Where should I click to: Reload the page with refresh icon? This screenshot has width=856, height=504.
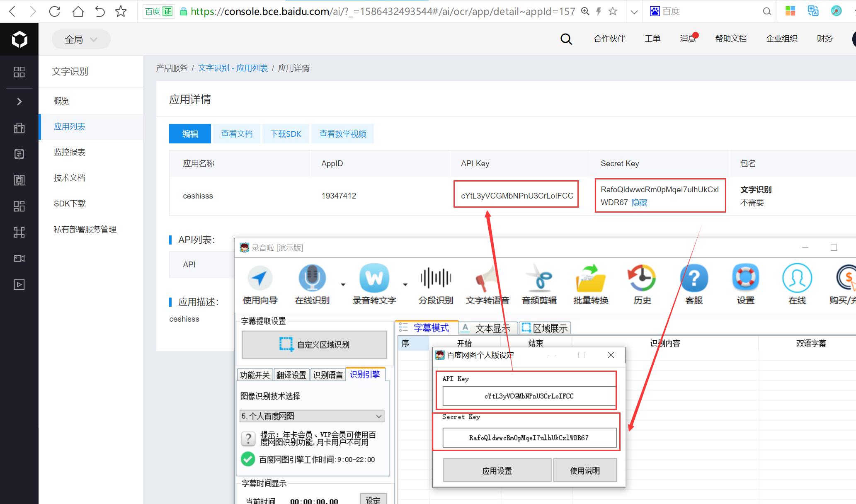tap(54, 11)
